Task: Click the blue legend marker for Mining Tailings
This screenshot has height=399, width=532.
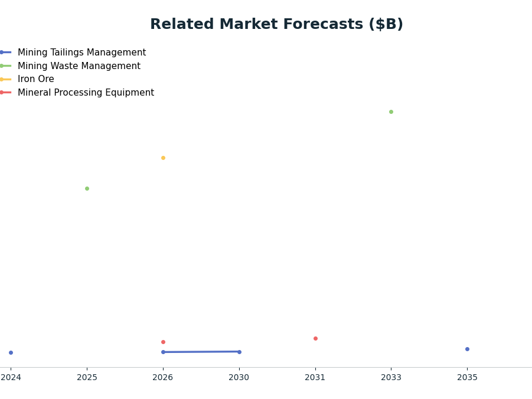Action: [5, 53]
